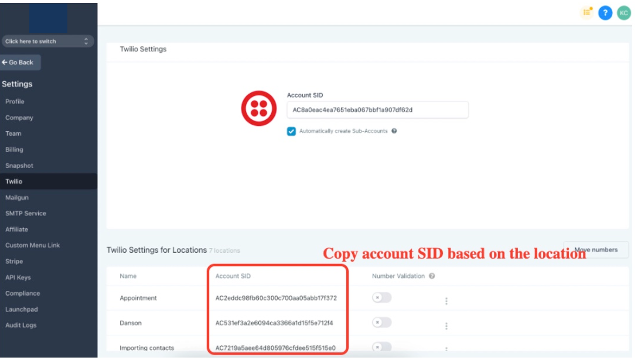Click the main Account SID input field

(377, 110)
